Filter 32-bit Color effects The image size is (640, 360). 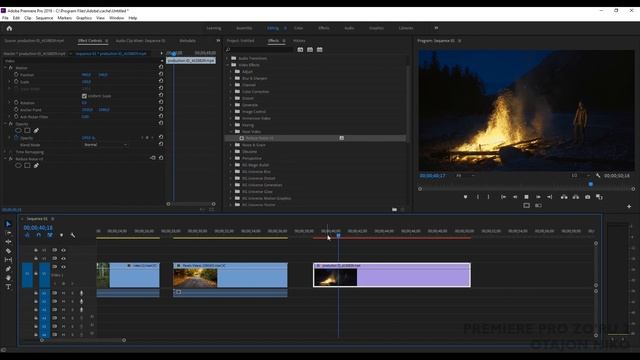[x=310, y=50]
